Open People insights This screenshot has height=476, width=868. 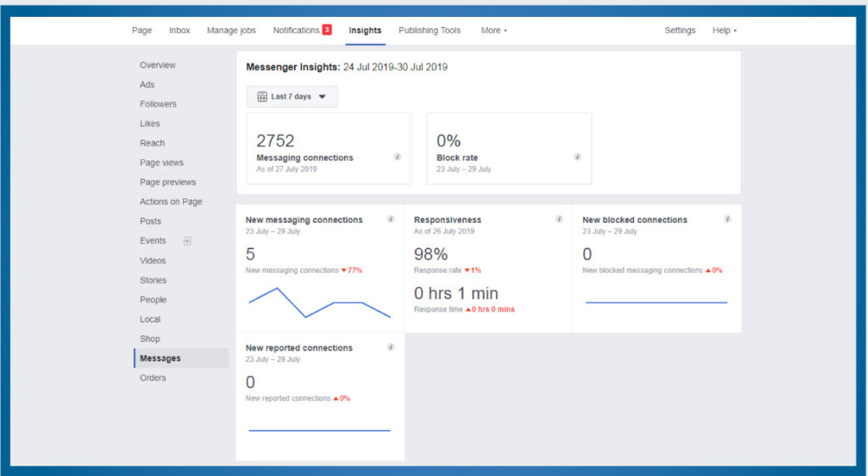coord(153,300)
